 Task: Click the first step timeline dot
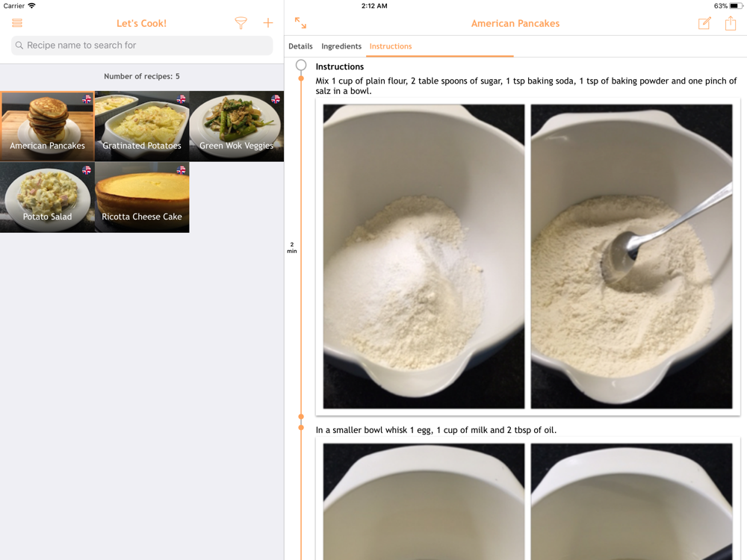[301, 78]
